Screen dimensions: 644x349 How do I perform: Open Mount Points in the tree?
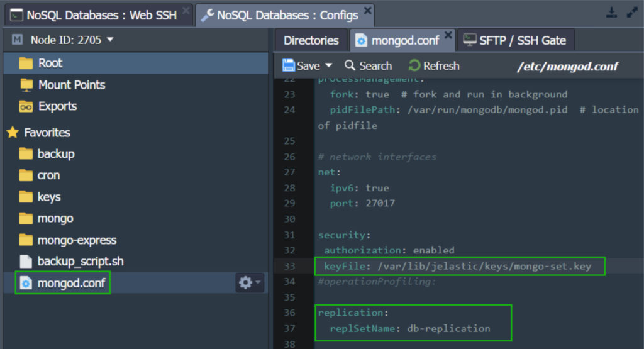(62, 85)
